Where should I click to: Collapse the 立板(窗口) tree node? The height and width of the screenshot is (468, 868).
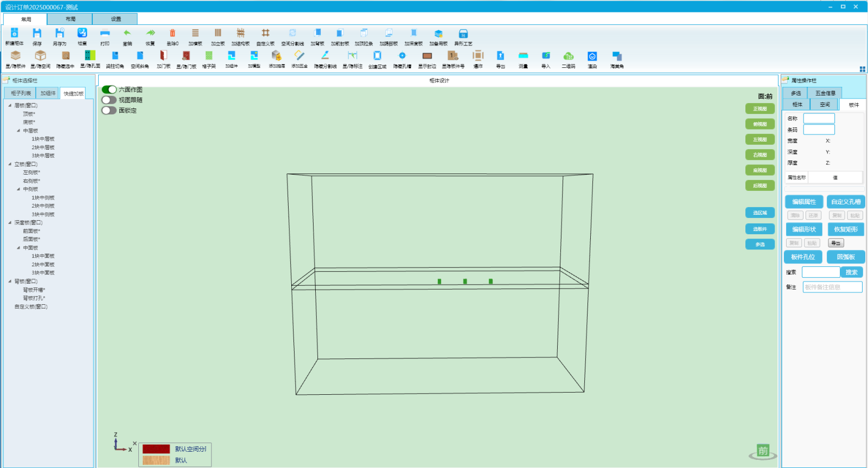10,164
